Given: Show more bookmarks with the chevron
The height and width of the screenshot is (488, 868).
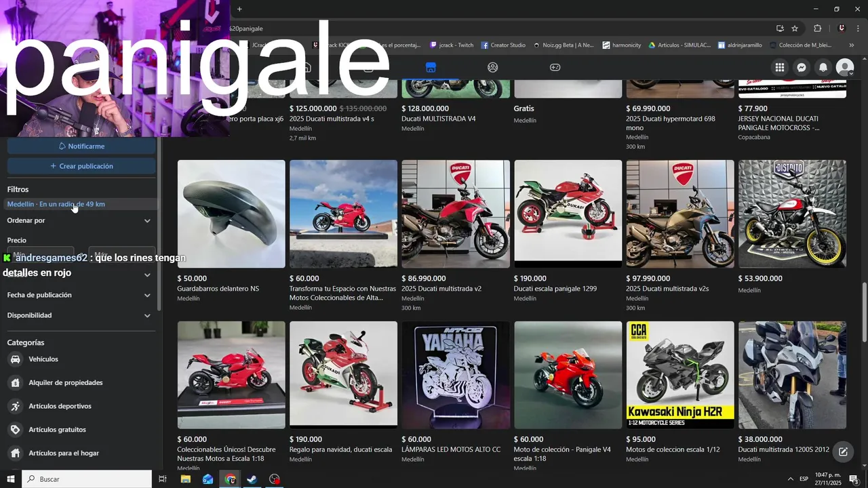Looking at the screenshot, I should click(x=852, y=45).
